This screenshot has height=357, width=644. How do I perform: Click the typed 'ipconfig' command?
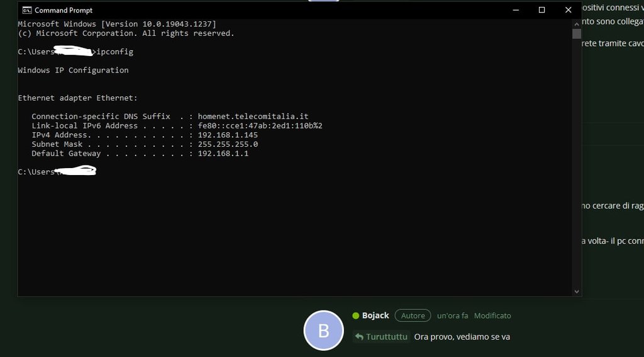114,52
